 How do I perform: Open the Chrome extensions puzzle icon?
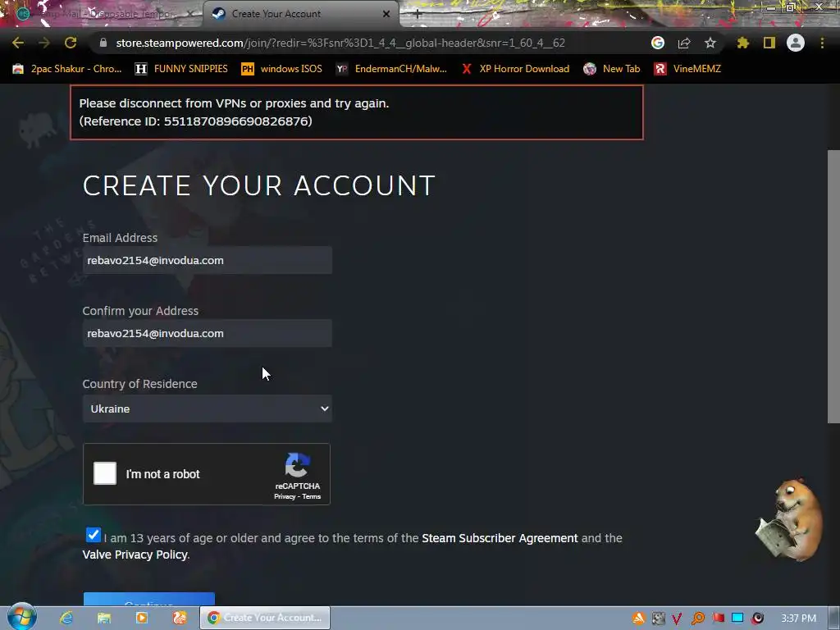coord(743,43)
